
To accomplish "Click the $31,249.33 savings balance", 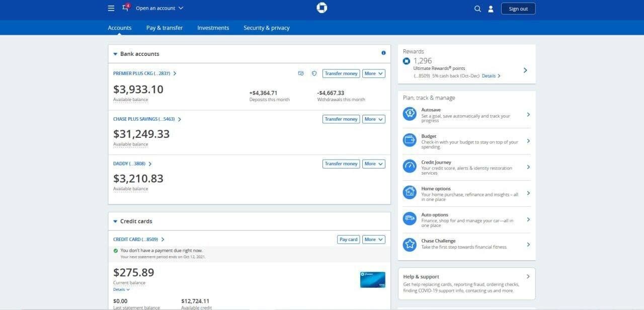I will 141,134.
